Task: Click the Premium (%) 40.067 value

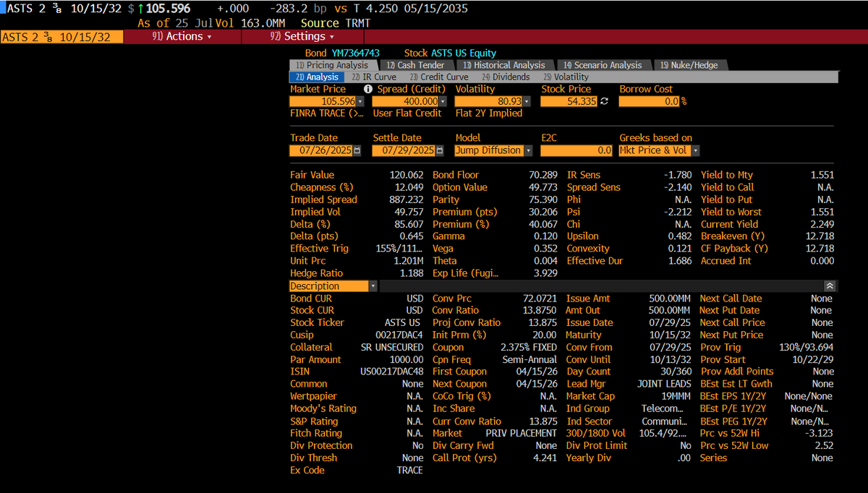Action: 544,224
